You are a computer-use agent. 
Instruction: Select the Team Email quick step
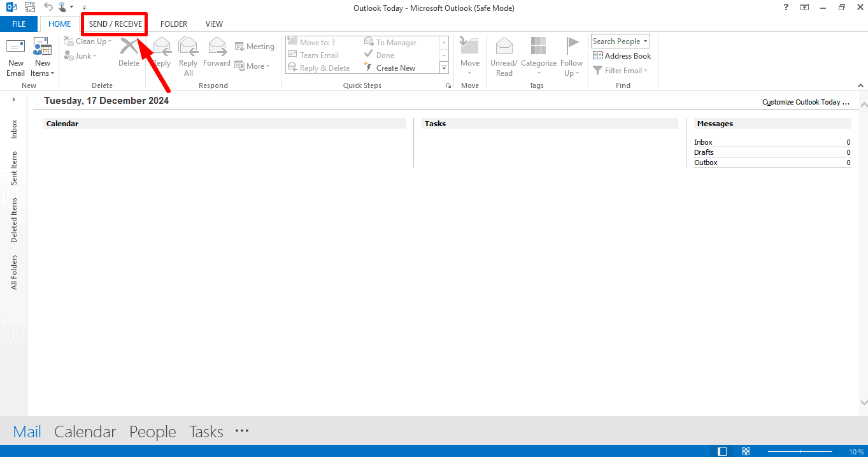pos(313,55)
